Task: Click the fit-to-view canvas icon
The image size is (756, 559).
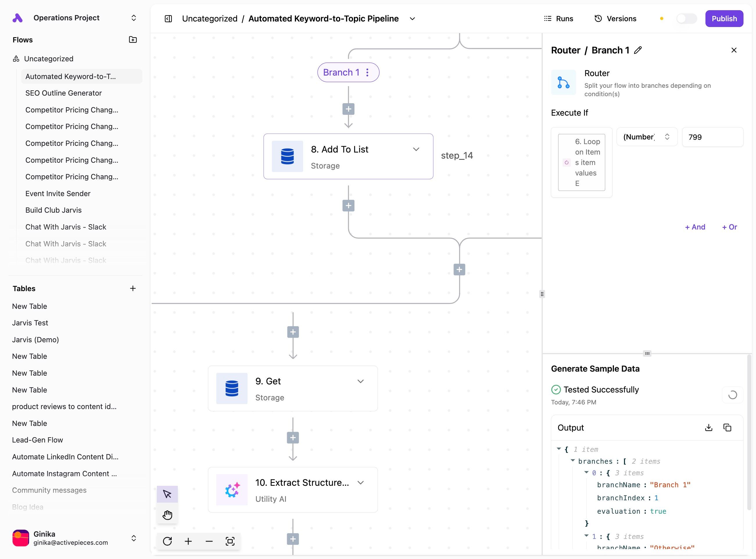Action: coord(230,541)
